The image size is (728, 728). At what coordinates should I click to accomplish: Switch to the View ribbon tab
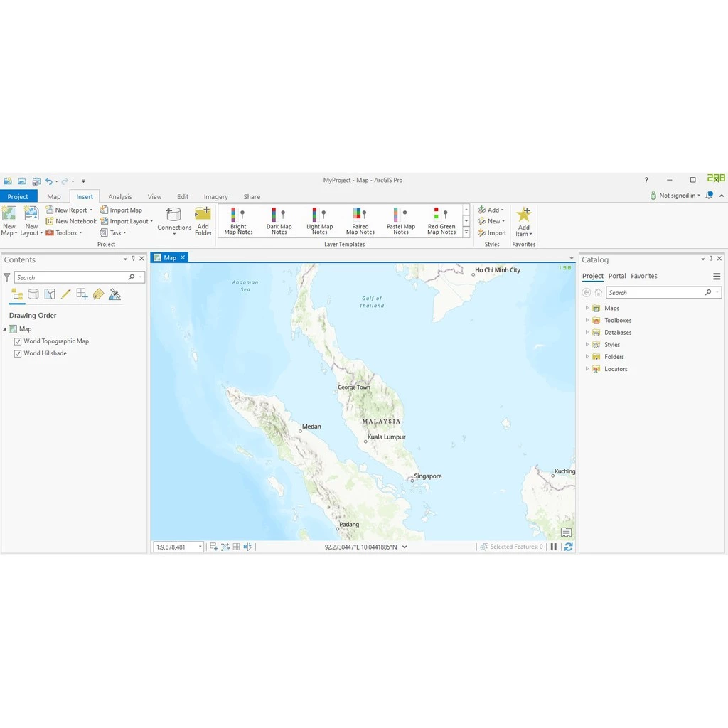(x=154, y=196)
